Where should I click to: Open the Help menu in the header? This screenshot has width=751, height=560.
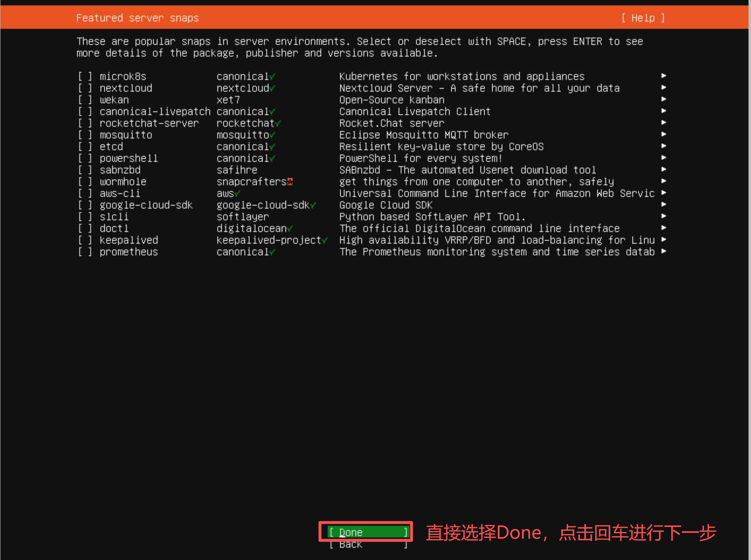pyautogui.click(x=643, y=18)
